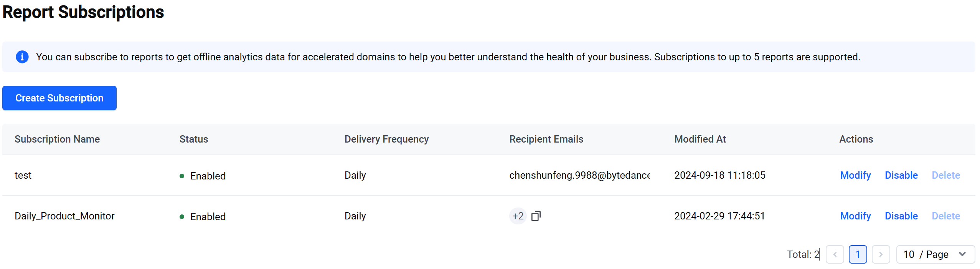Modify the Daily_Product_Monitor subscription
The height and width of the screenshot is (269, 980).
point(855,216)
